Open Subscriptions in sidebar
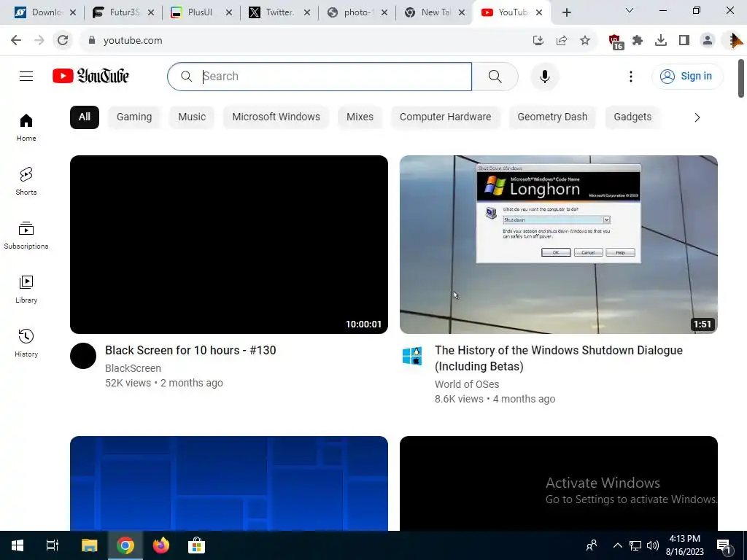This screenshot has width=747, height=560. tap(26, 236)
